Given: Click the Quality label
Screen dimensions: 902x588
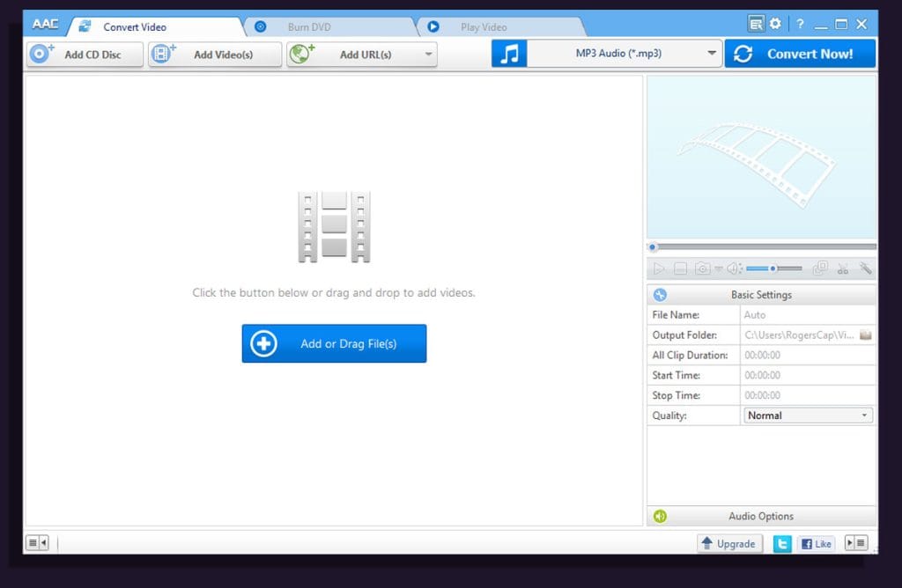Looking at the screenshot, I should (669, 415).
